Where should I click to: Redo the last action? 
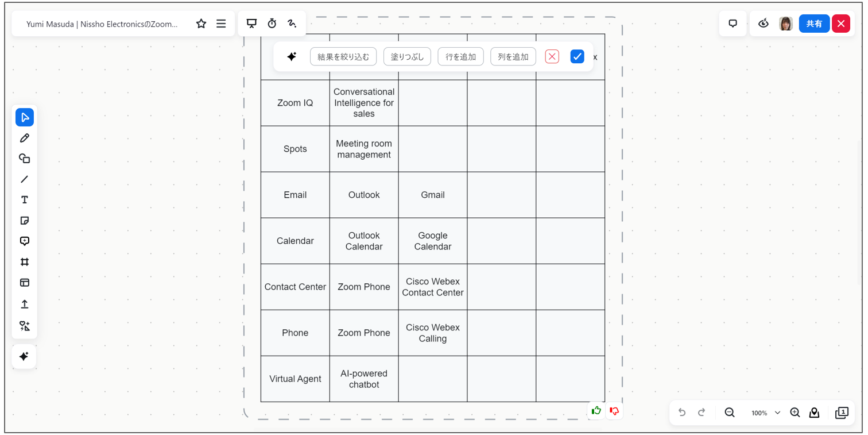[702, 413]
